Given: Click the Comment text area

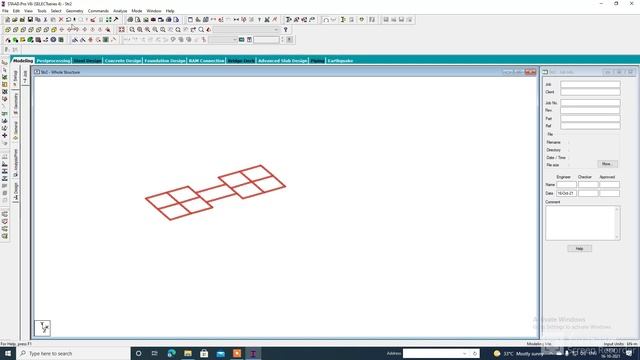Looking at the screenshot, I should point(582,223).
